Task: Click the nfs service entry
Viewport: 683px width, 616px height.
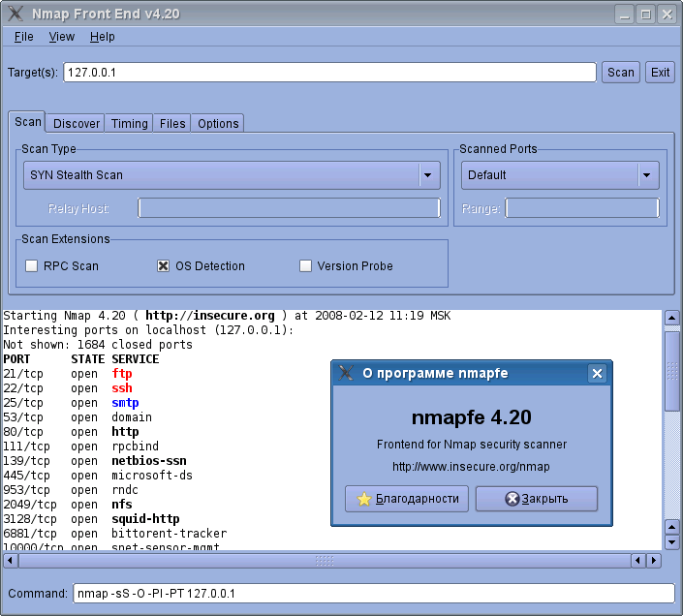Action: 122,504
